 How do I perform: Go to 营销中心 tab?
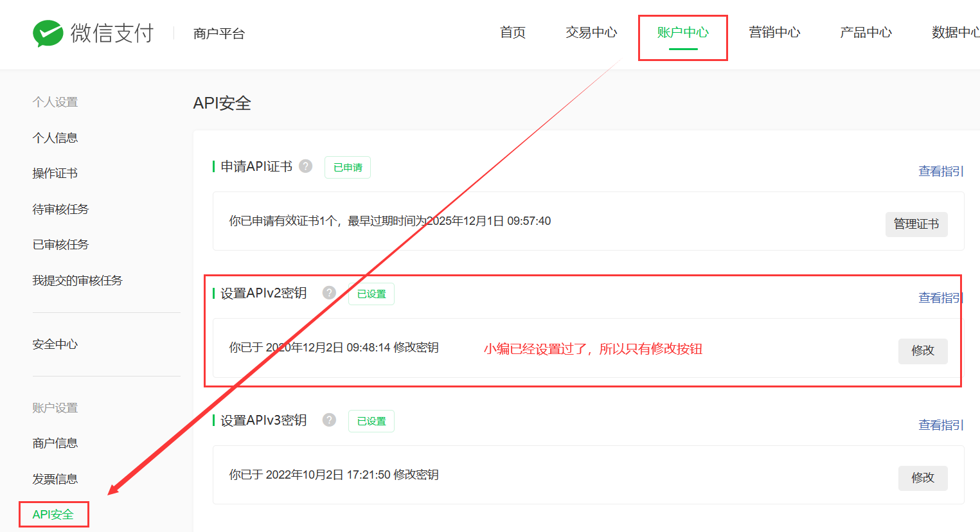click(x=774, y=33)
